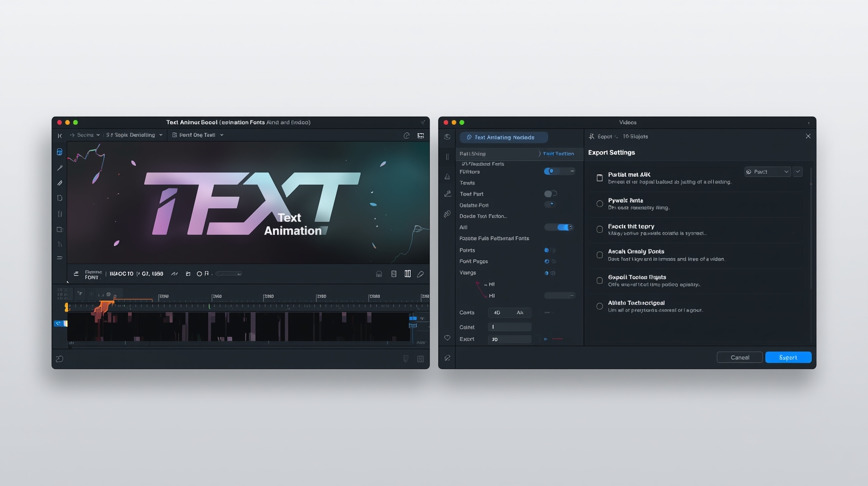Click the collapse-to-start icon in the top-left toolbar

(x=60, y=136)
